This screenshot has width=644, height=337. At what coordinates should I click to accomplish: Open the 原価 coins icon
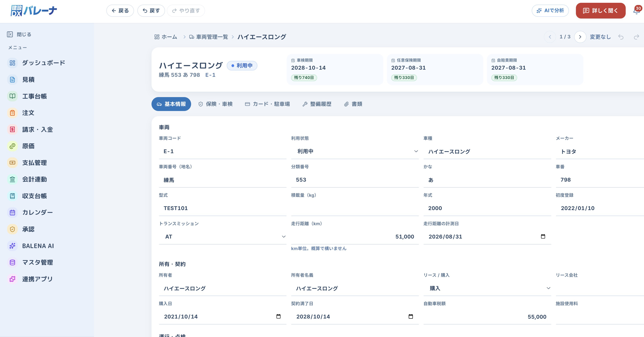point(12,146)
